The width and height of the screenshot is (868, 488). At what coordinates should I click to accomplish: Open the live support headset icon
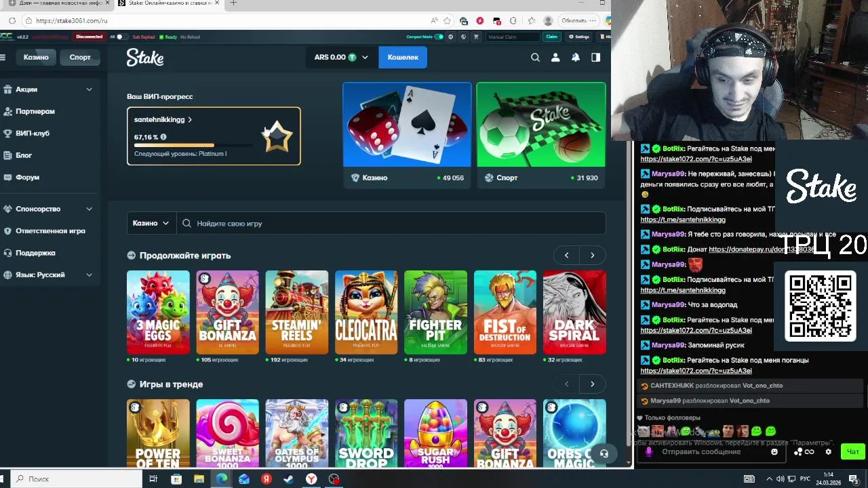point(604,453)
